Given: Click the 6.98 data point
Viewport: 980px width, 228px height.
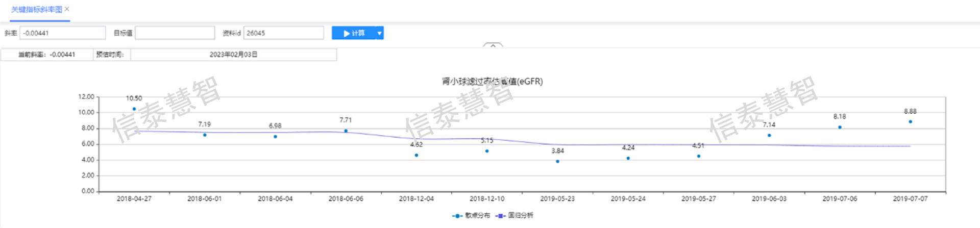Looking at the screenshot, I should [x=275, y=136].
